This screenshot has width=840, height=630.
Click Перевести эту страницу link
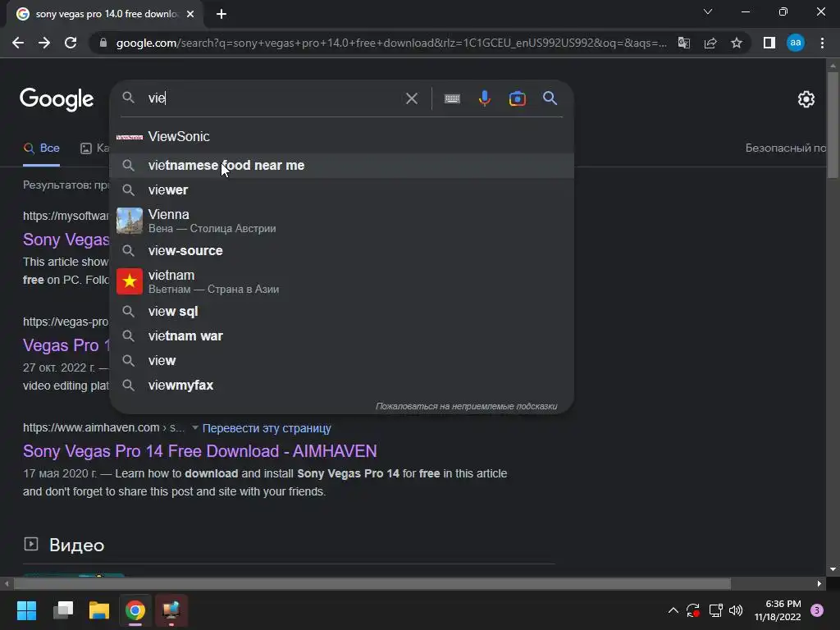(267, 428)
